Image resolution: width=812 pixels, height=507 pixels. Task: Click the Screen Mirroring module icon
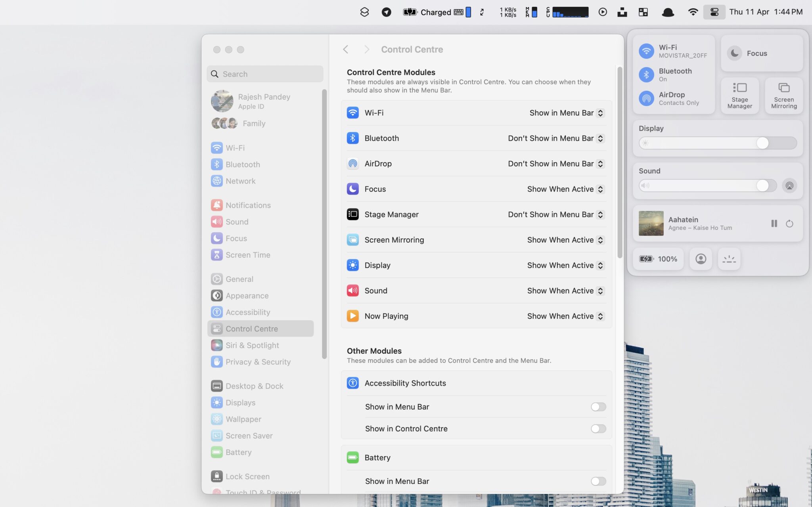352,239
